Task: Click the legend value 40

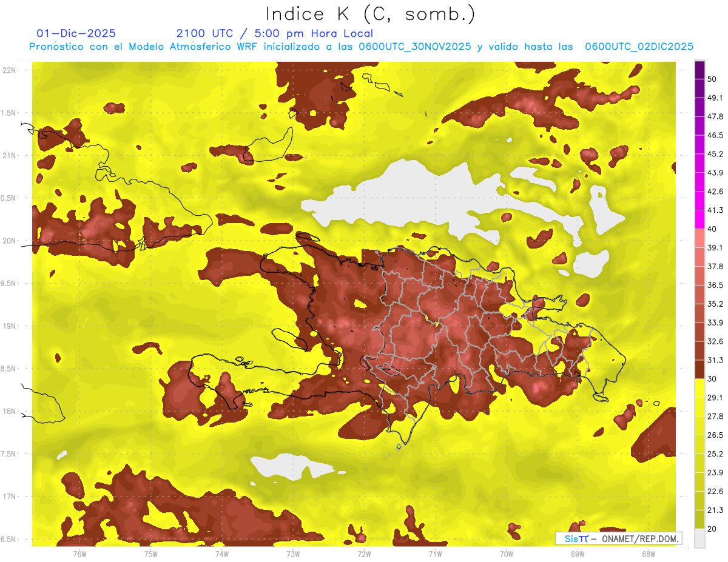Action: 712,229
